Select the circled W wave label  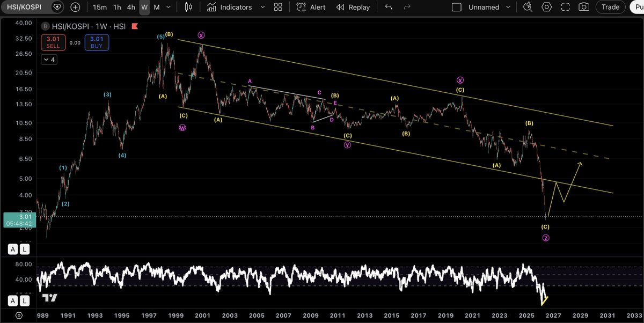(182, 128)
